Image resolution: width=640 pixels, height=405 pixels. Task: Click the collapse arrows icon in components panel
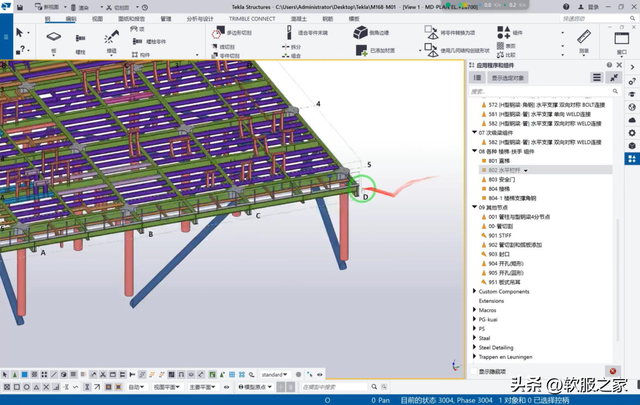(x=614, y=78)
